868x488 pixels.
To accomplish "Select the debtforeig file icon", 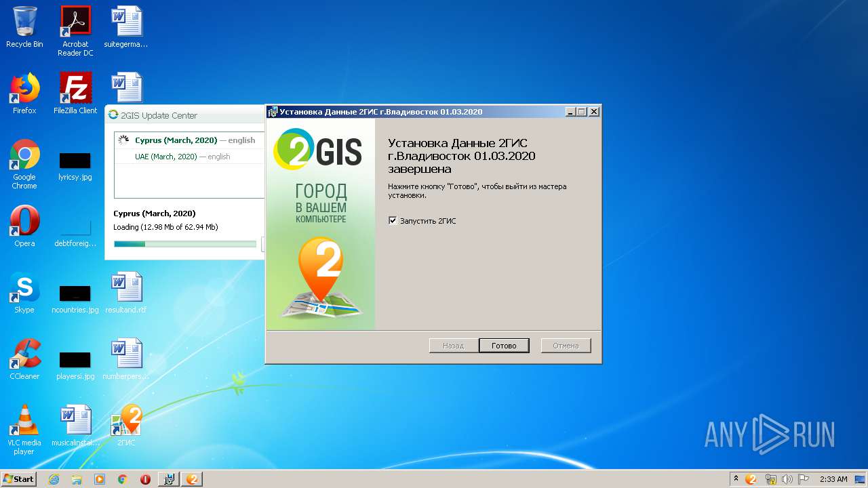I will tap(75, 230).
